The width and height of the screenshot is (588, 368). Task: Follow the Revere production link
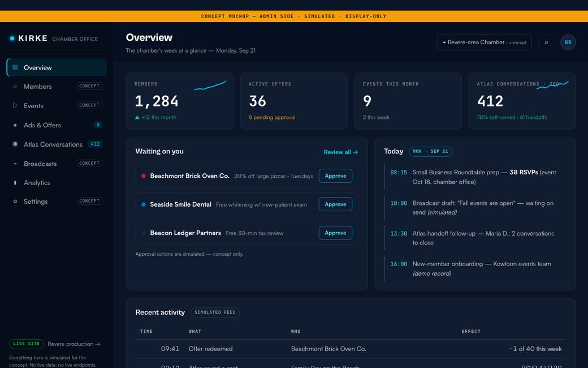click(74, 344)
